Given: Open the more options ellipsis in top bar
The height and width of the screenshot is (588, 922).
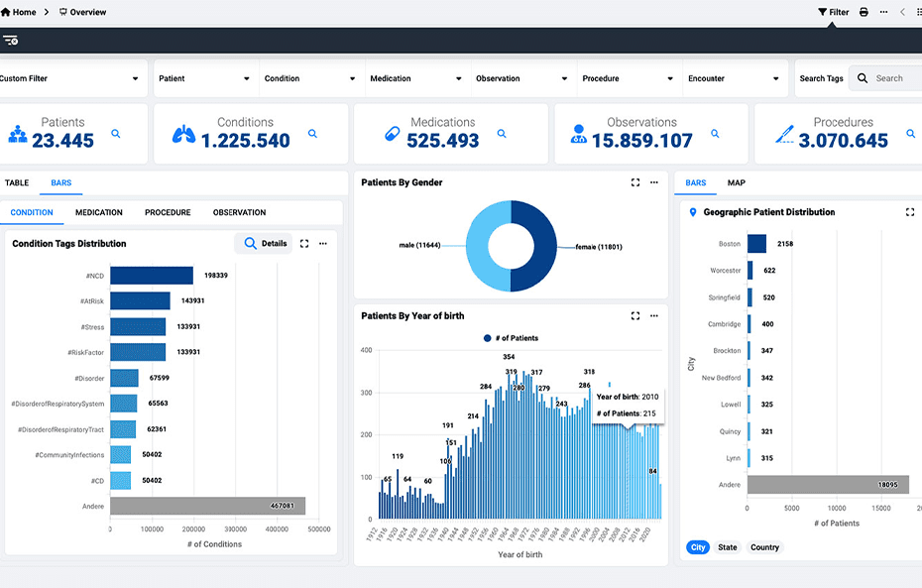Looking at the screenshot, I should coord(883,12).
